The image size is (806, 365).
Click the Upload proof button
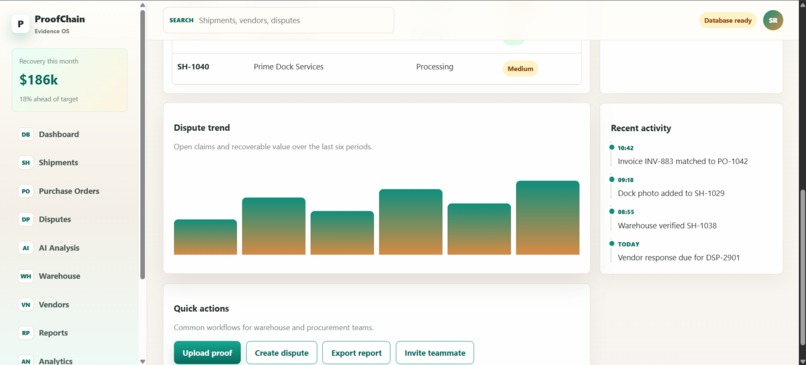click(x=207, y=353)
